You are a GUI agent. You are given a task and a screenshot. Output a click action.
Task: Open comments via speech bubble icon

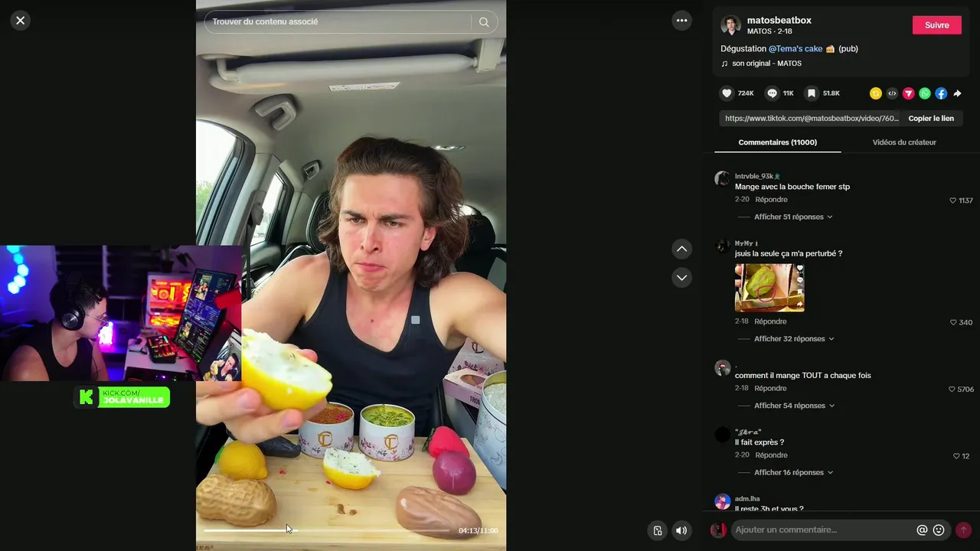[772, 93]
